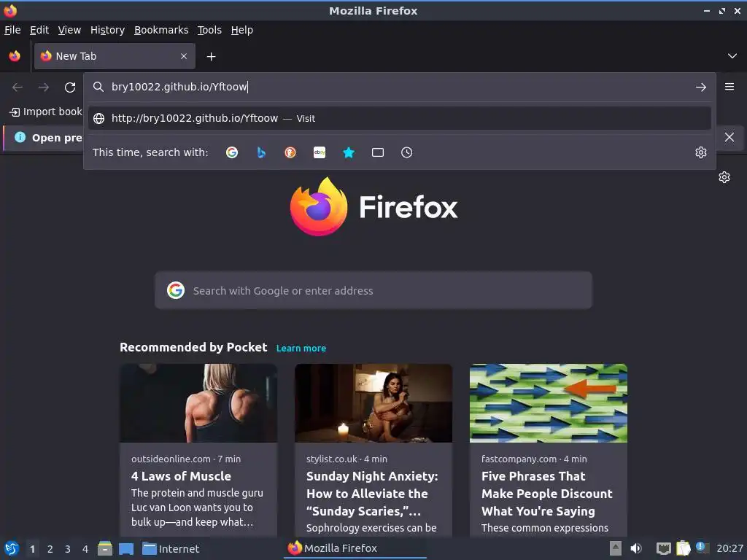747x560 pixels.
Task: Search this time with Bing icon
Action: tap(260, 152)
